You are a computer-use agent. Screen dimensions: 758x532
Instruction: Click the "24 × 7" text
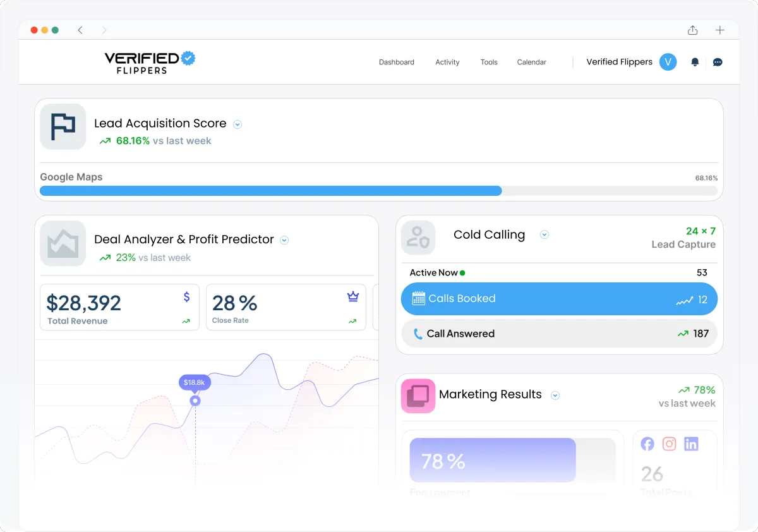701,231
